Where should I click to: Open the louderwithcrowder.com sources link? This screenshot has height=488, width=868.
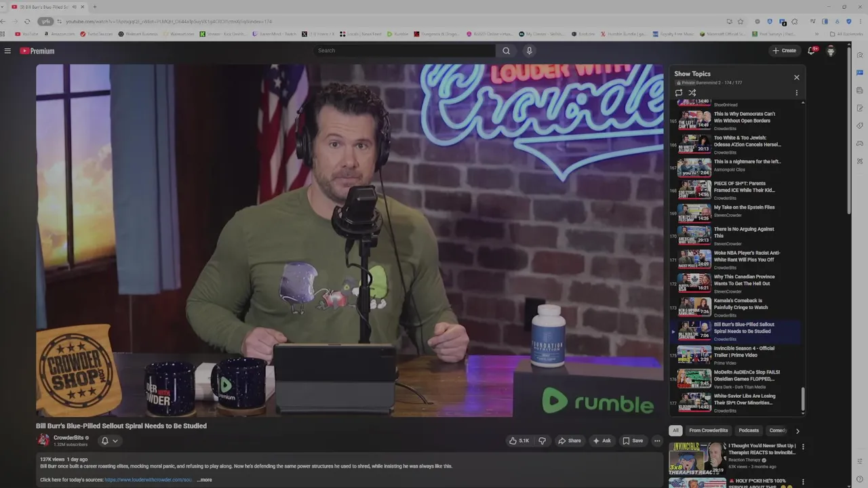tap(149, 480)
